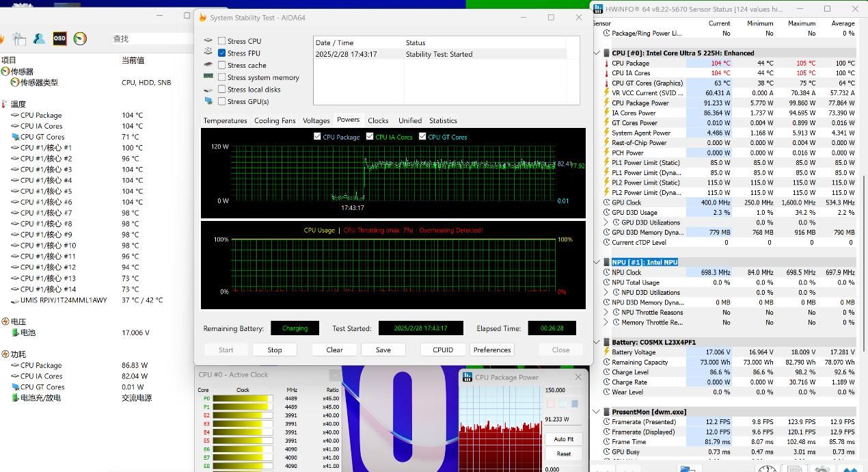
Task: Switch to the Temperatures tab
Action: tap(225, 120)
